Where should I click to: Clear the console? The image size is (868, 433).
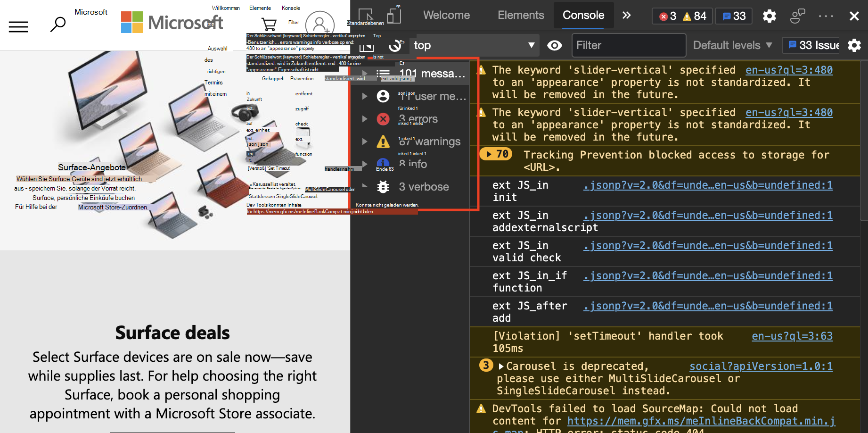tap(395, 46)
